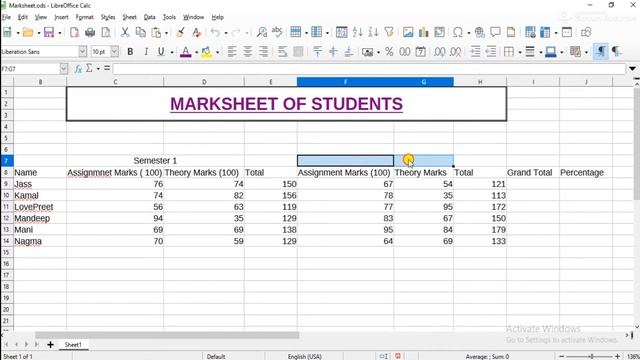Add a new sheet with plus button
This screenshot has width=640, height=360.
[50, 345]
